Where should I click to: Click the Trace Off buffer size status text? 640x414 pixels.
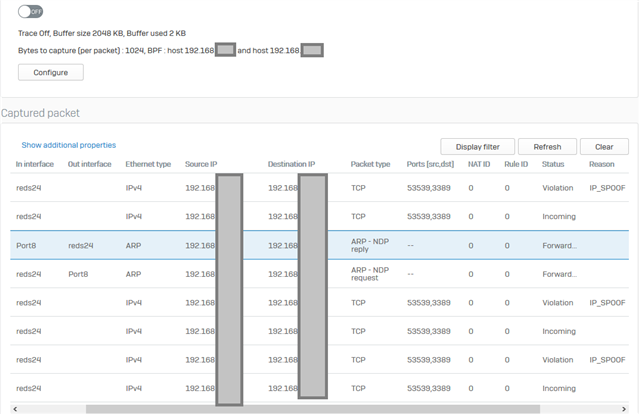pyautogui.click(x=102, y=33)
